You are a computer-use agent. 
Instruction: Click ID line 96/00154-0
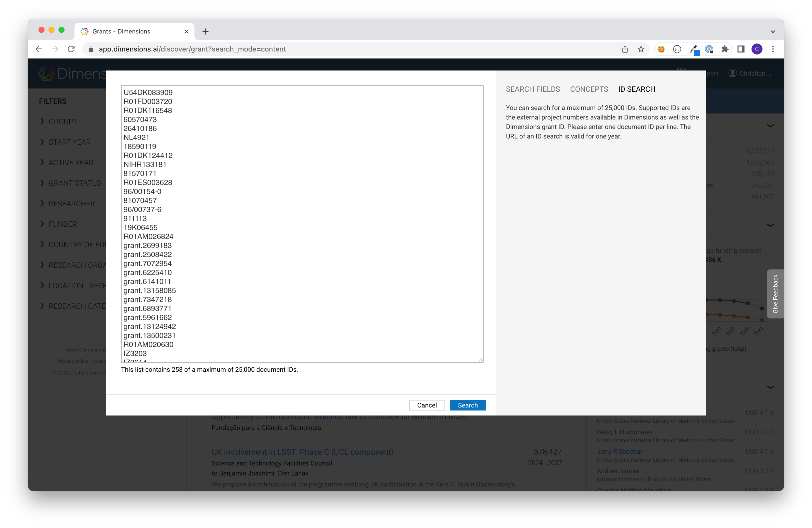pos(142,191)
